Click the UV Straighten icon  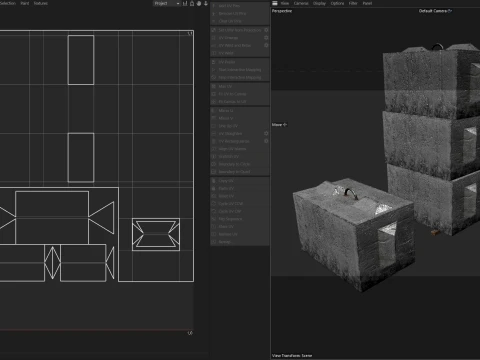click(214, 133)
